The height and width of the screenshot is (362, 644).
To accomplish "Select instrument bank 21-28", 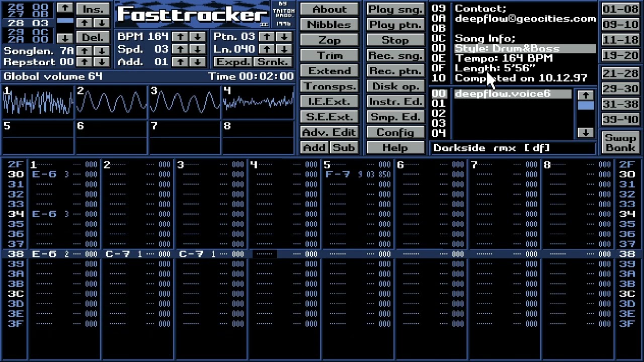I will click(620, 73).
